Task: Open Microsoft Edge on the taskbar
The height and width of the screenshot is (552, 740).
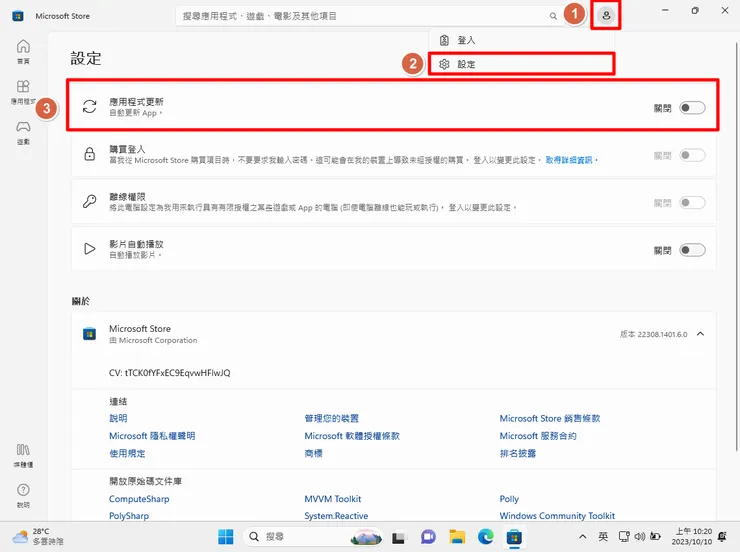Action: [486, 537]
